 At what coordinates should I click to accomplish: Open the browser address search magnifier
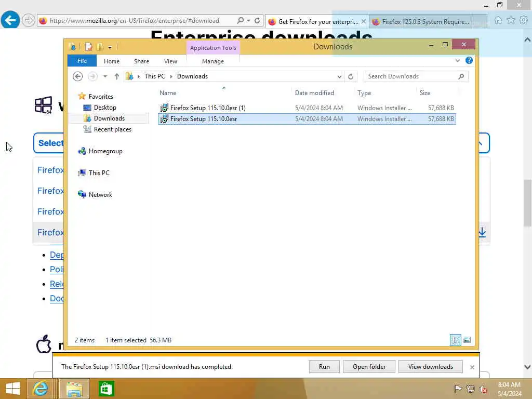click(240, 21)
